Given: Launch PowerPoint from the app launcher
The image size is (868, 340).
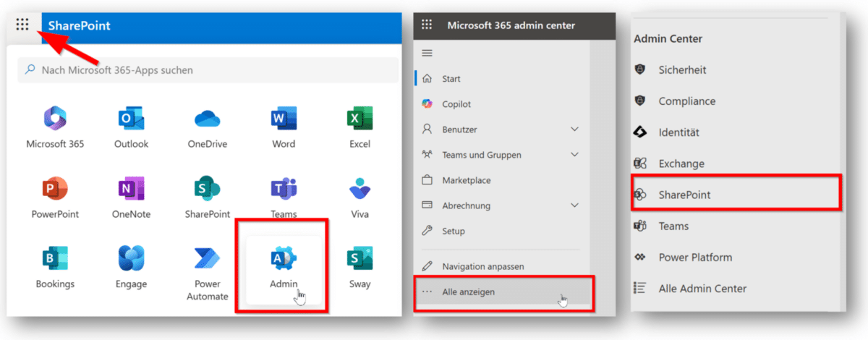Looking at the screenshot, I should point(55,190).
